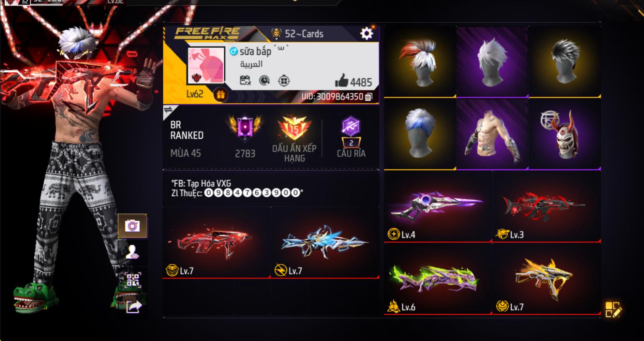Open the settings gear icon

(366, 33)
